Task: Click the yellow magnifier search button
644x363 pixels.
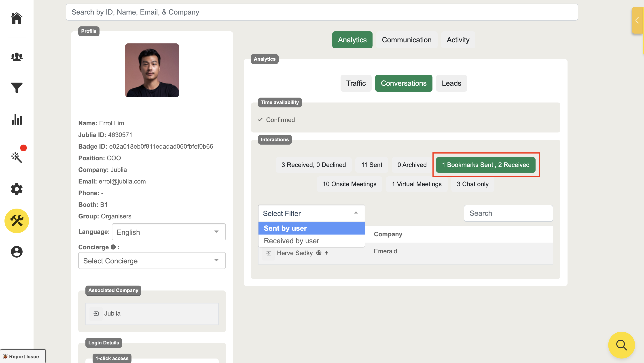Action: tap(621, 345)
